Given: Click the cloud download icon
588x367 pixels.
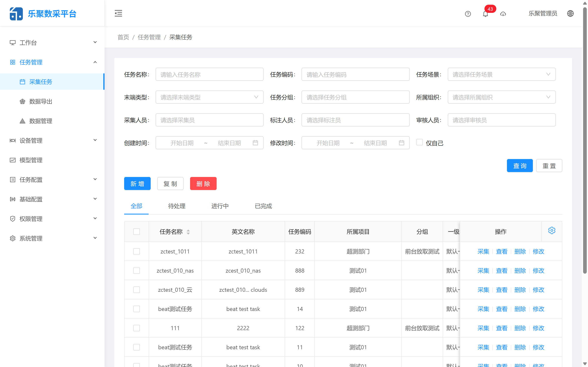Looking at the screenshot, I should tap(503, 14).
